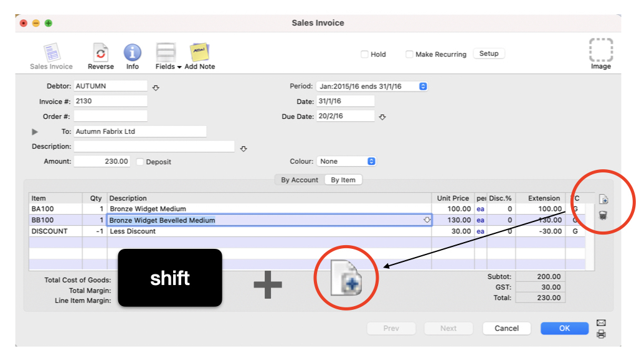Open the Colour dropdown
The image size is (644, 364).
point(346,161)
